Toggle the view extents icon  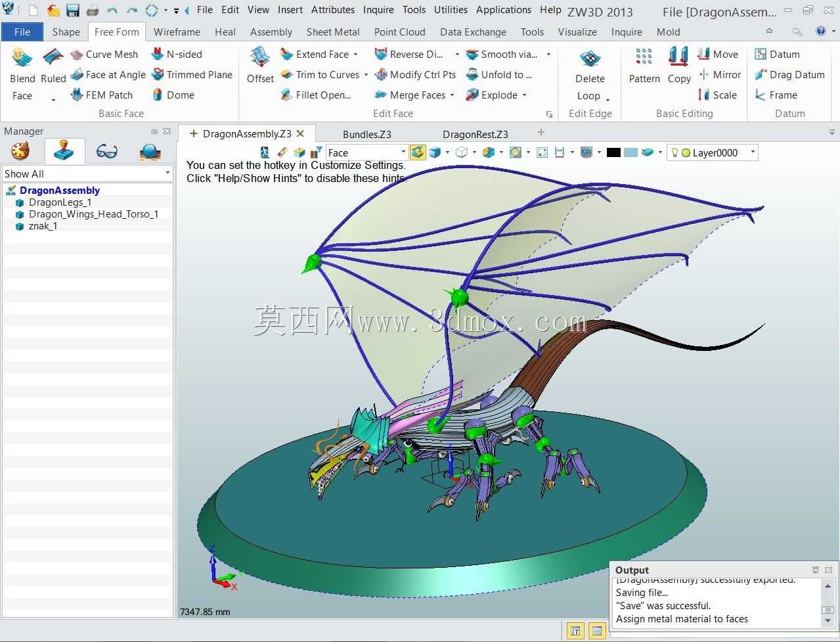point(542,152)
